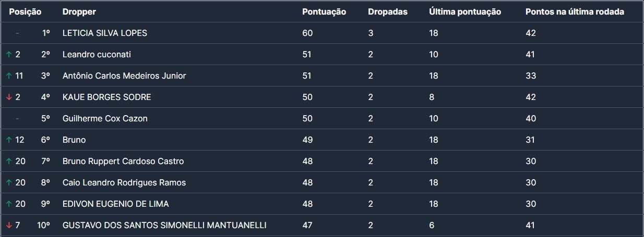Image resolution: width=644 pixels, height=237 pixels.
Task: Sort by the Dropper column header
Action: (79, 12)
